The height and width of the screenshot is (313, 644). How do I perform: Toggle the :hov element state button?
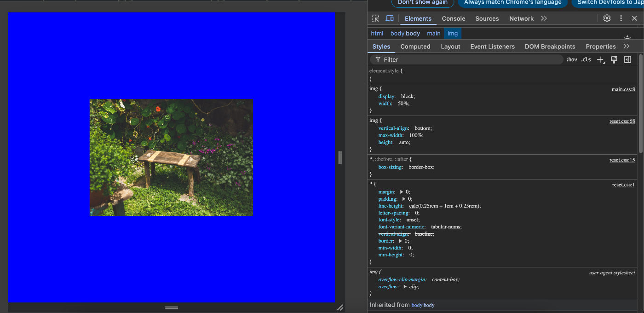pyautogui.click(x=572, y=59)
